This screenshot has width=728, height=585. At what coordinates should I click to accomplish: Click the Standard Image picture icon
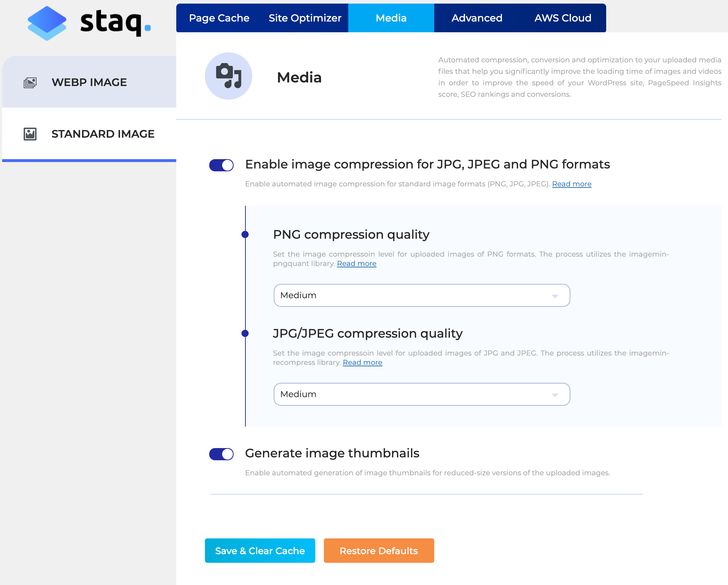click(x=30, y=134)
